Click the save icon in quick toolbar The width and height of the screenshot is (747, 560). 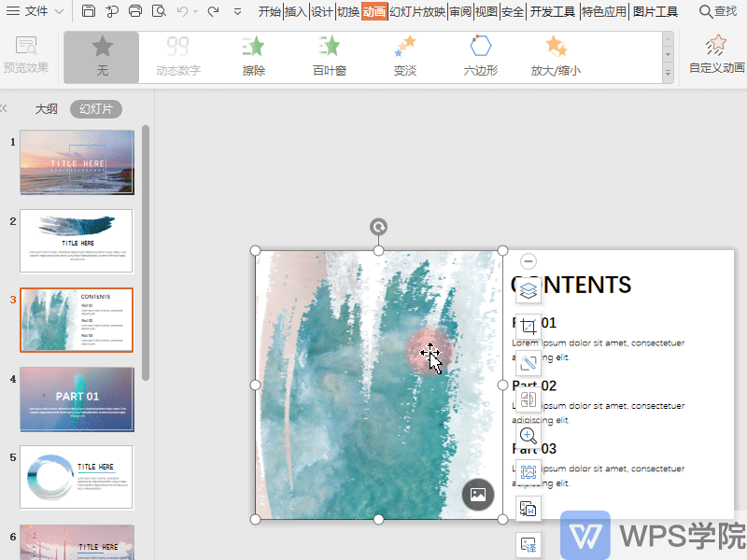(89, 11)
